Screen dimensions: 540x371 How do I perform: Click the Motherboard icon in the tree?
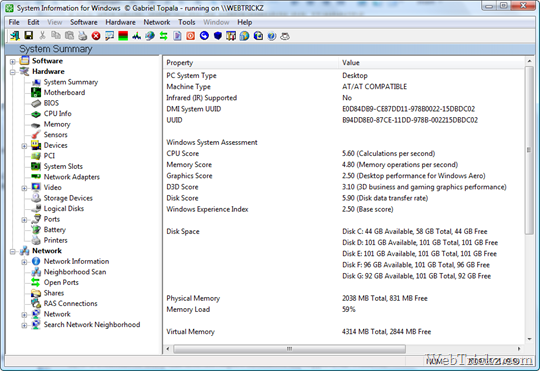click(x=36, y=92)
